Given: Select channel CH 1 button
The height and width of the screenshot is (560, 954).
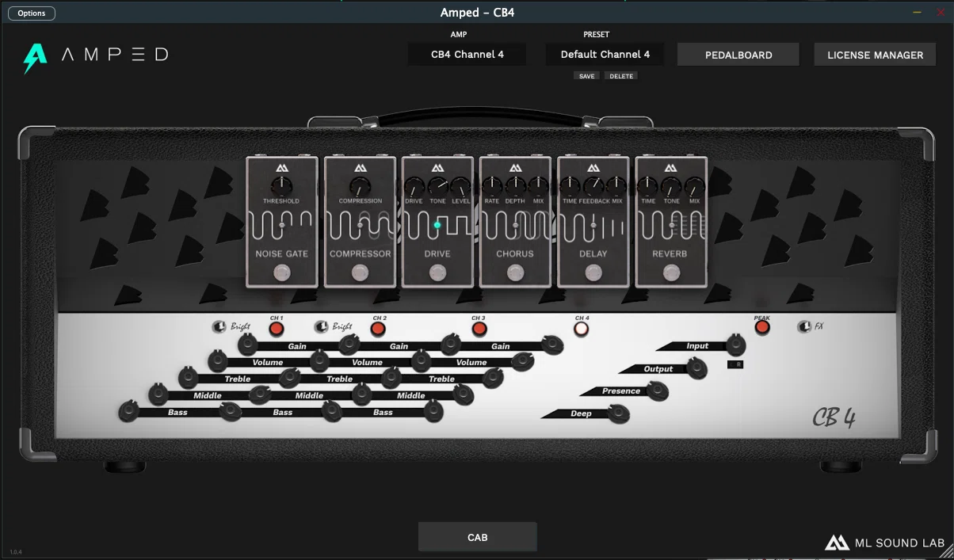Looking at the screenshot, I should pyautogui.click(x=276, y=328).
